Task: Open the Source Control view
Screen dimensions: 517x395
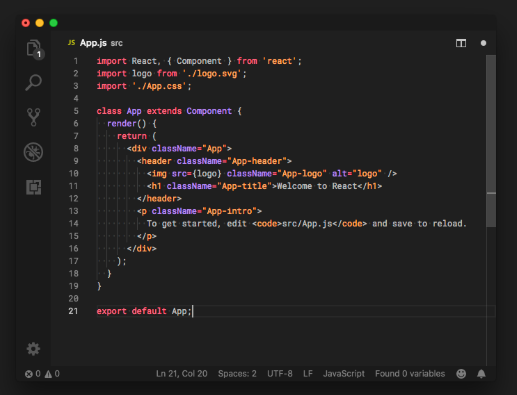Action: click(x=33, y=117)
